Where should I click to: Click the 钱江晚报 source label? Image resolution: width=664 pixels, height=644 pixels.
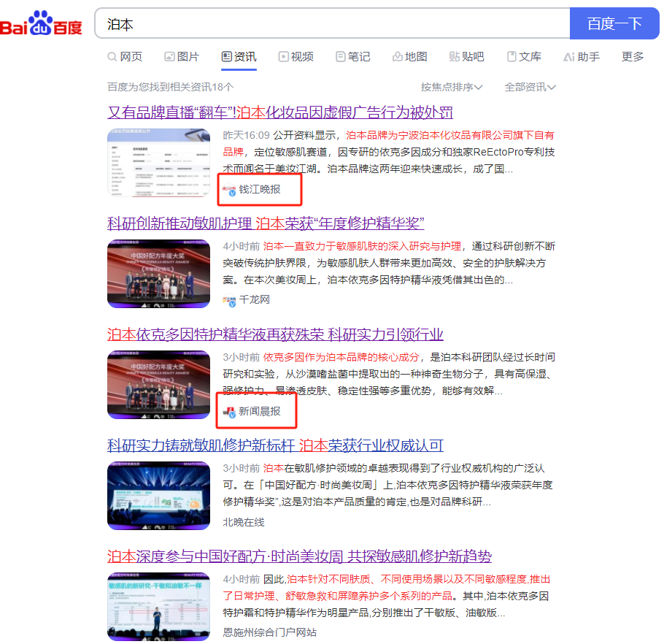click(260, 189)
